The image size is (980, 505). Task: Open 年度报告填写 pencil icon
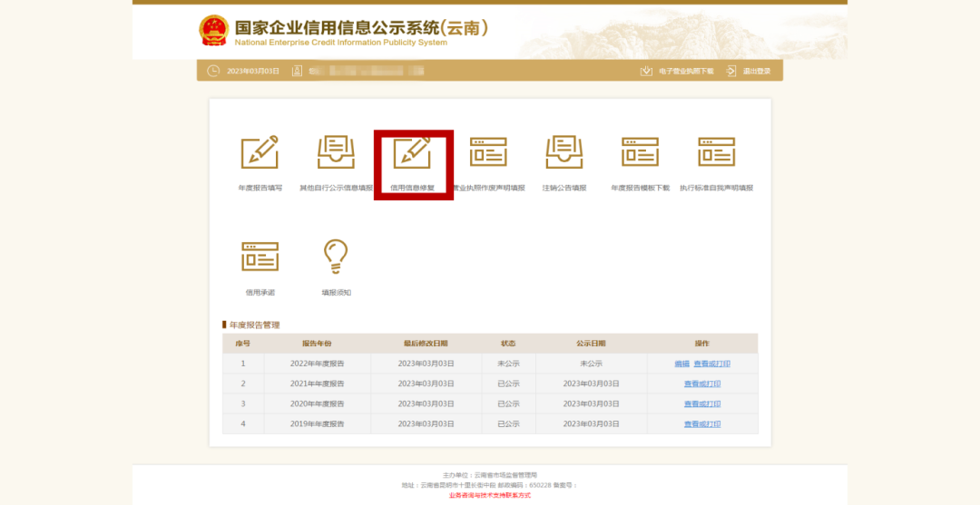[x=260, y=152]
